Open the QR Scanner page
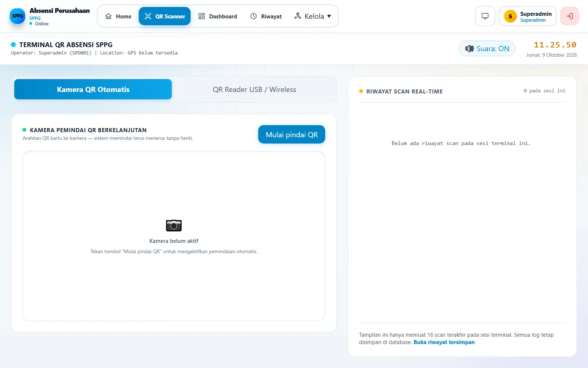The width and height of the screenshot is (588, 368). (x=165, y=16)
